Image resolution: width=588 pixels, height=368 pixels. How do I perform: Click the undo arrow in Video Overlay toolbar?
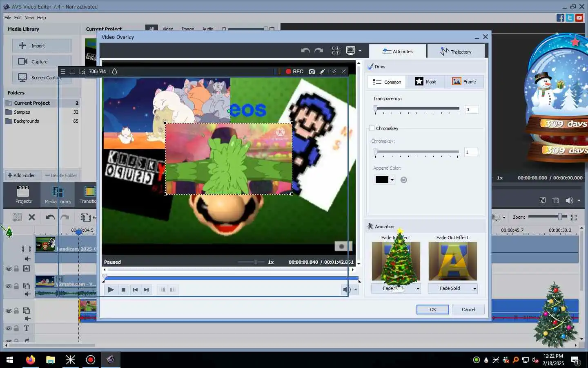pos(305,51)
